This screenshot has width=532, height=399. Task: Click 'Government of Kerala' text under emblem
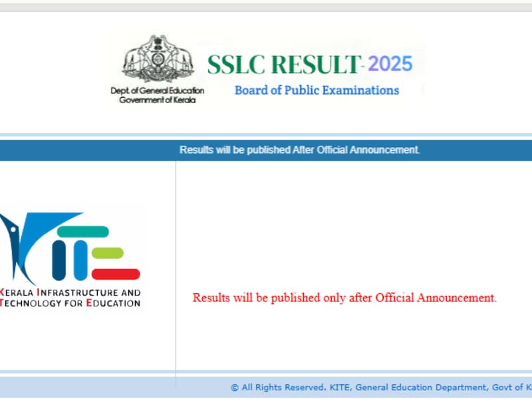click(157, 99)
